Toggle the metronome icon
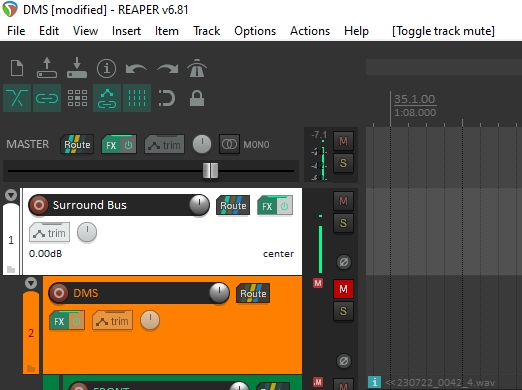The image size is (522, 390). [197, 68]
